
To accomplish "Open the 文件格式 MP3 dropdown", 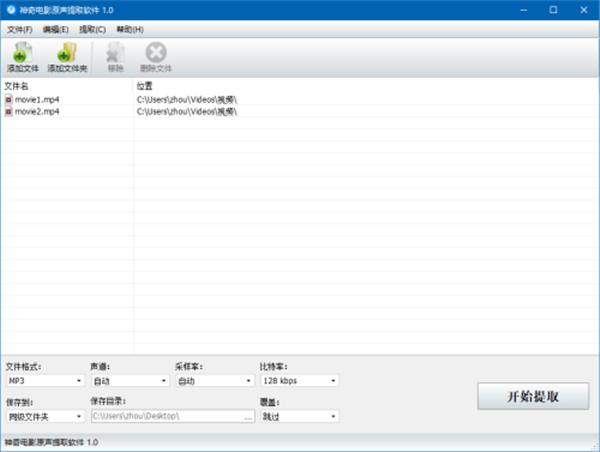I will click(x=45, y=381).
